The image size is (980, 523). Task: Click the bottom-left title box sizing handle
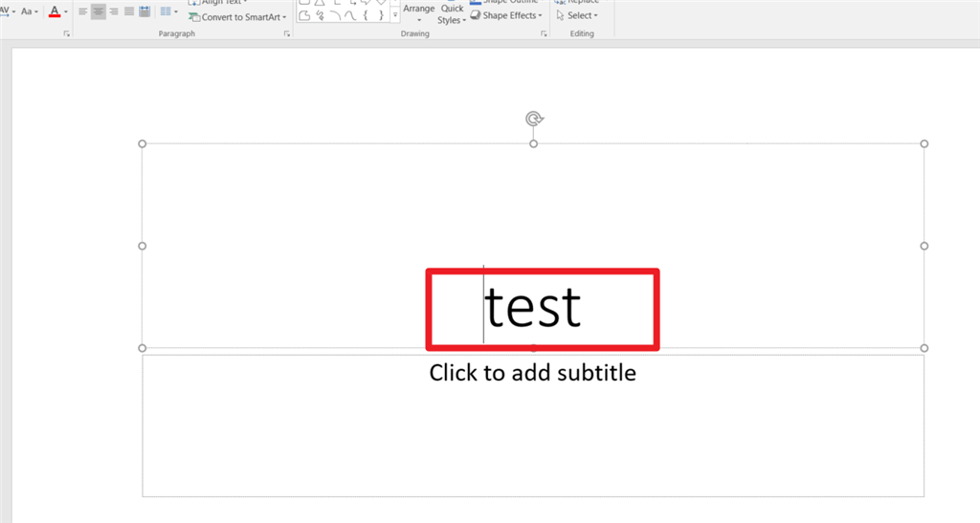(x=143, y=348)
